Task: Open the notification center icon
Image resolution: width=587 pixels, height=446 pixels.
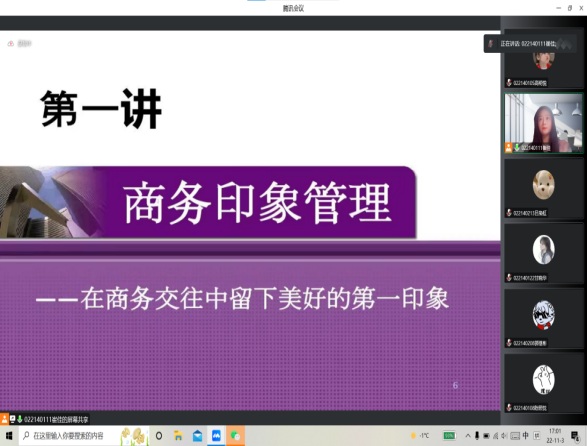Action: [575, 436]
